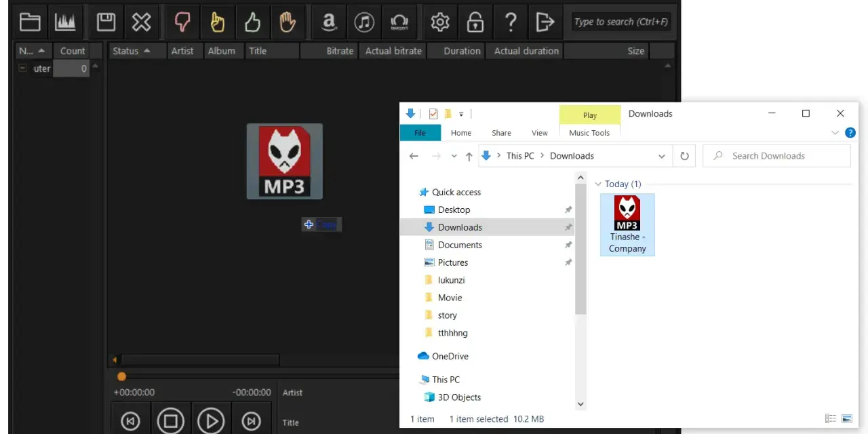Click the yellow pointing-hand icon
Viewport: 868px width, 434px height.
(217, 22)
